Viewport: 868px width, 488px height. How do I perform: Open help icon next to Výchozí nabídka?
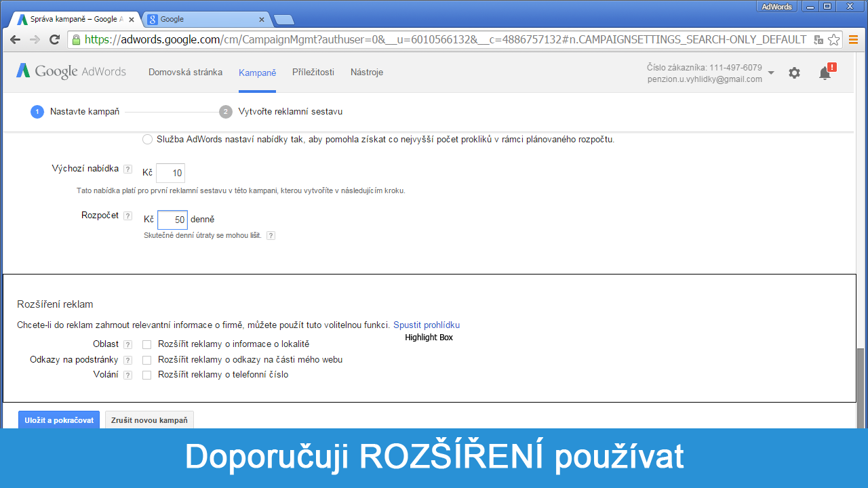click(128, 169)
